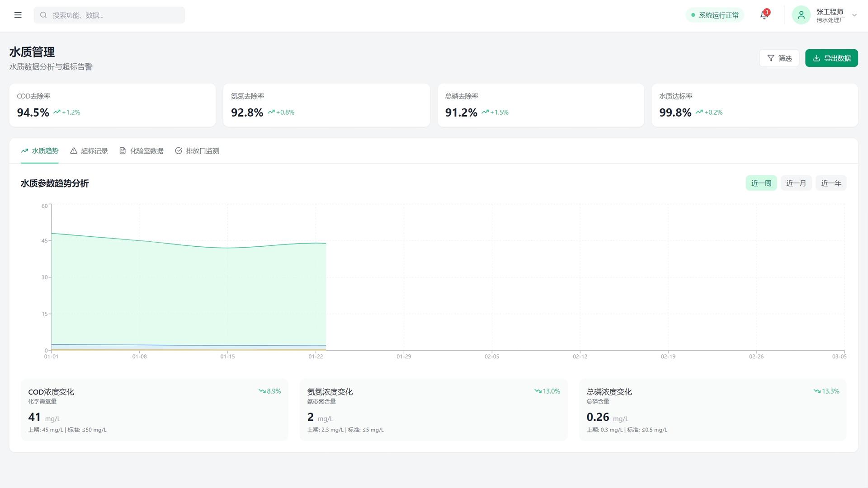Click the notification bell icon

(764, 15)
